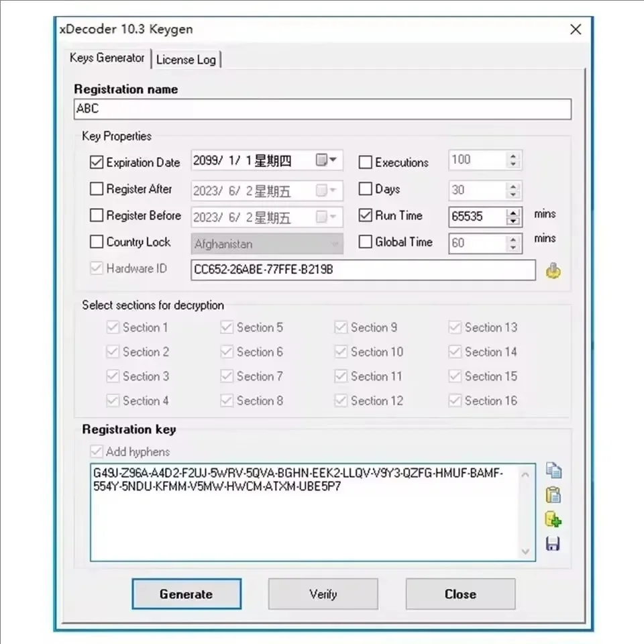Switch to the Keys Generator tab
The width and height of the screenshot is (644, 644).
(x=107, y=58)
